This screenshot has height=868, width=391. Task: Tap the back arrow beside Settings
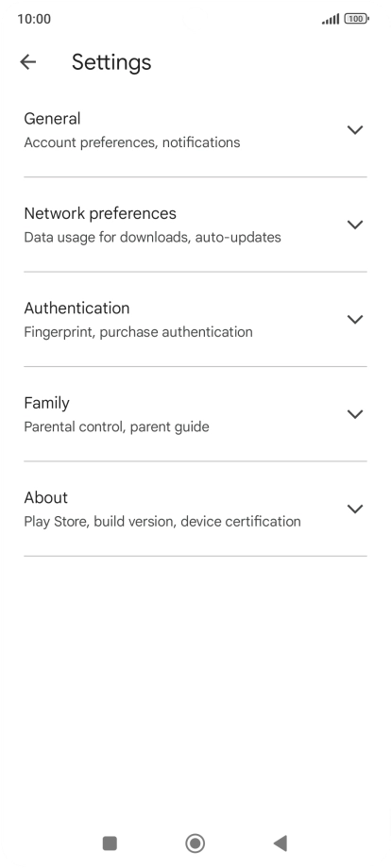[27, 62]
